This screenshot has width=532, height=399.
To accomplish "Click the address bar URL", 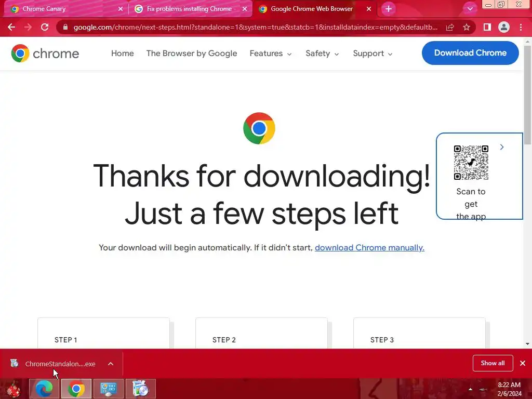I will pyautogui.click(x=255, y=27).
